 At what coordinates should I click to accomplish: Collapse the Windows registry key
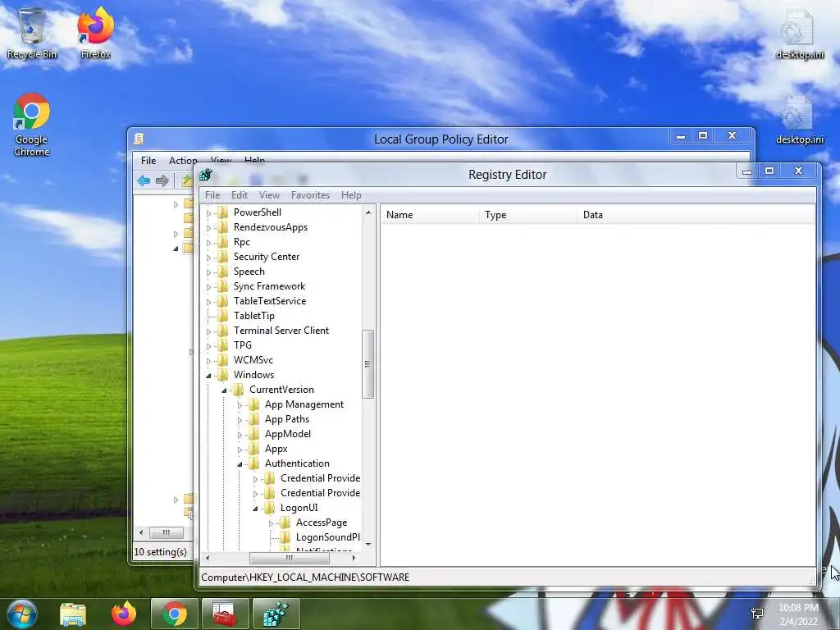click(208, 376)
